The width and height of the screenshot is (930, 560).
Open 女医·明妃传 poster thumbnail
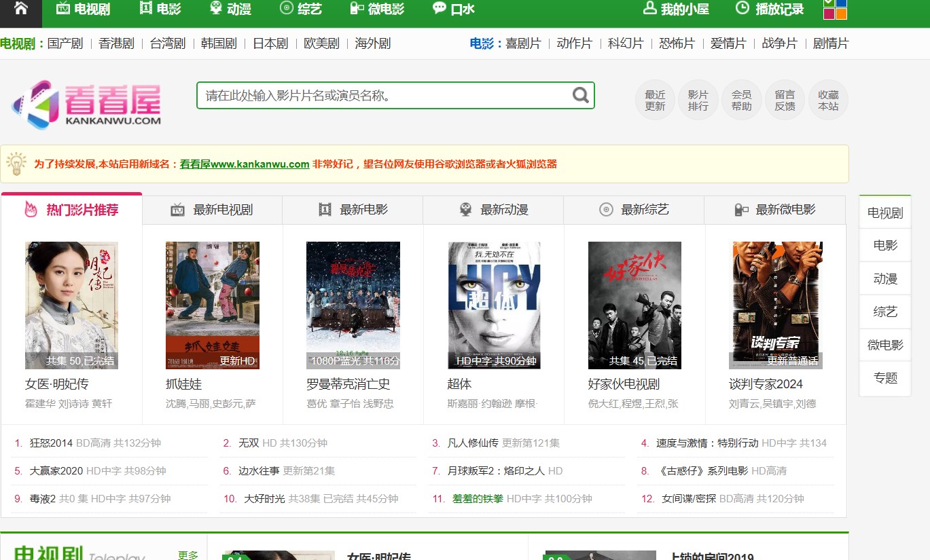71,305
